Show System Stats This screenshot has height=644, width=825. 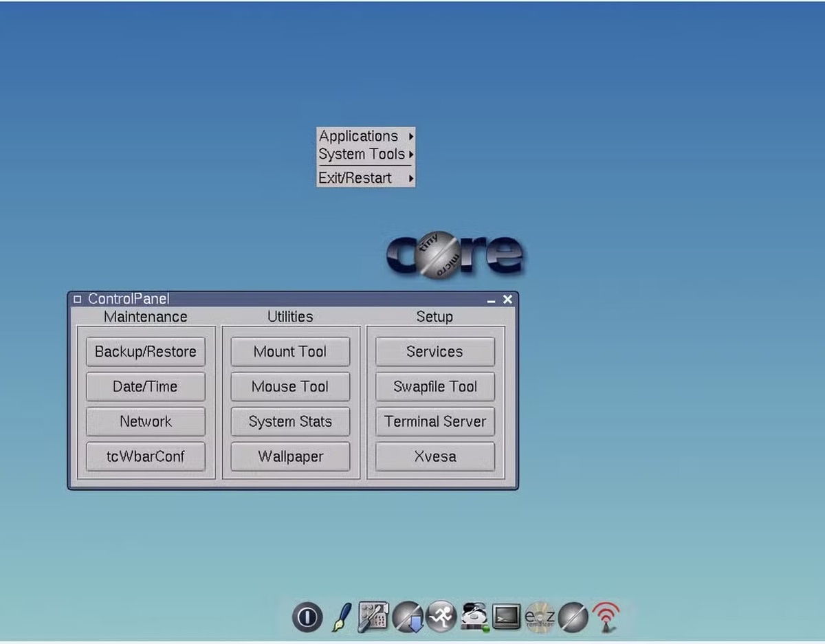[x=290, y=421]
